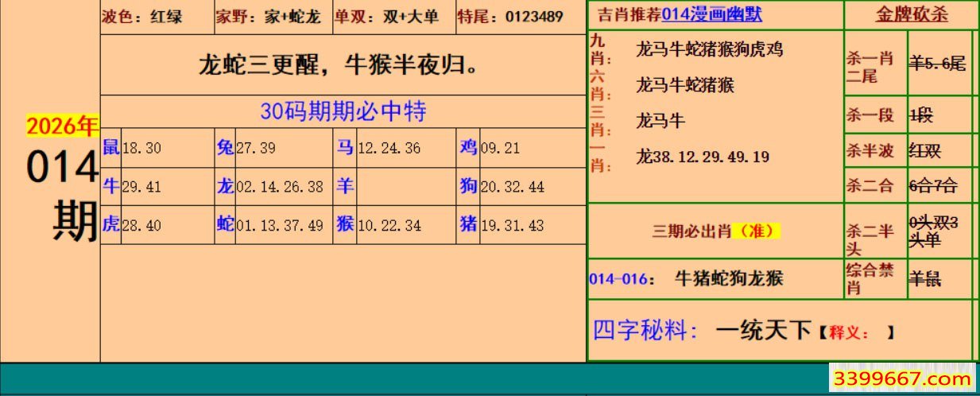Select the 龙 row with 02.14.26.38
The width and height of the screenshot is (980, 396).
coord(270,187)
